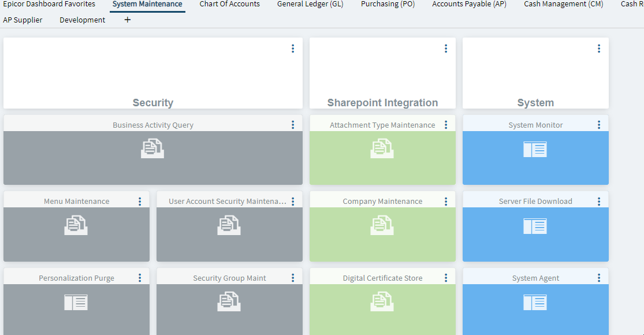Click the User Account Security Maintenance tile icon

point(229,225)
